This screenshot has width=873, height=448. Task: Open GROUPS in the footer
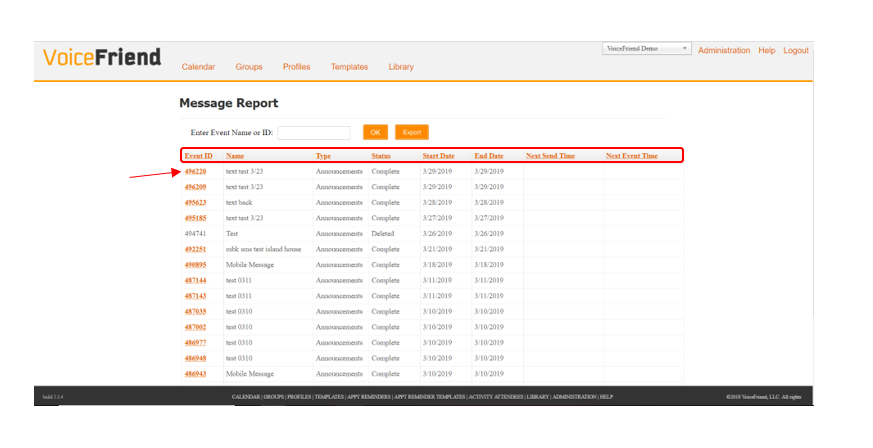273,397
